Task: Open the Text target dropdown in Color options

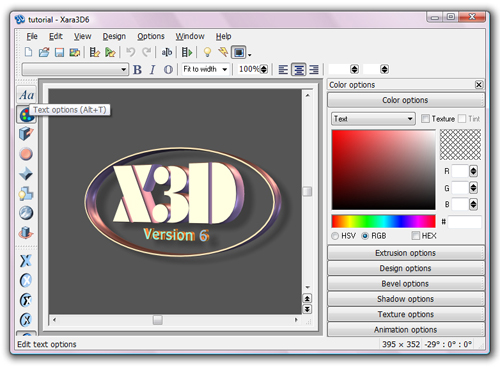Action: coord(373,119)
